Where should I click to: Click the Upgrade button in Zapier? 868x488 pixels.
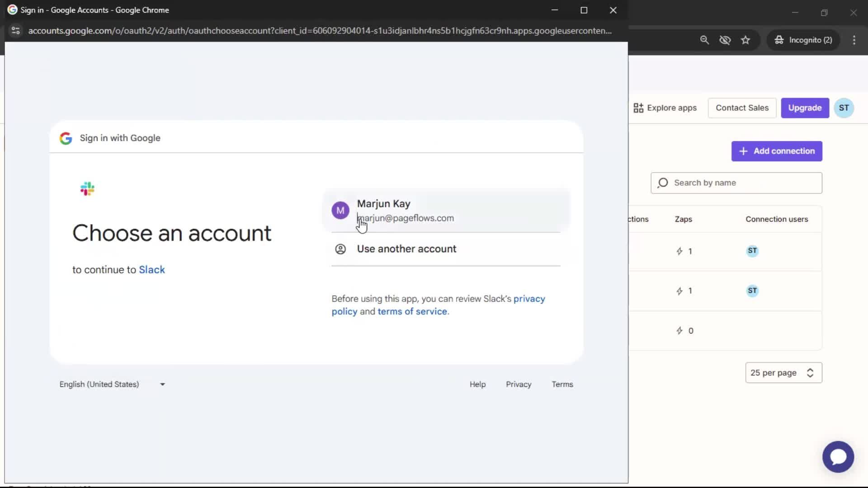point(805,108)
